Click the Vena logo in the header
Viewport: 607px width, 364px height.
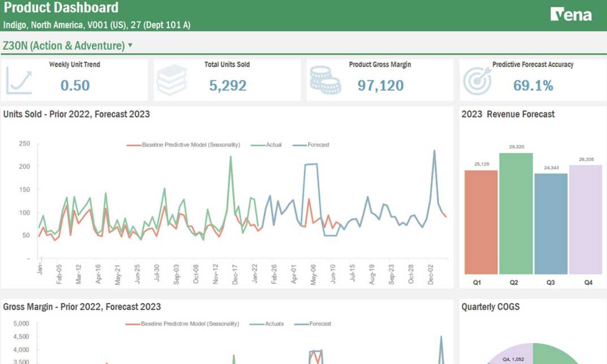tap(571, 14)
